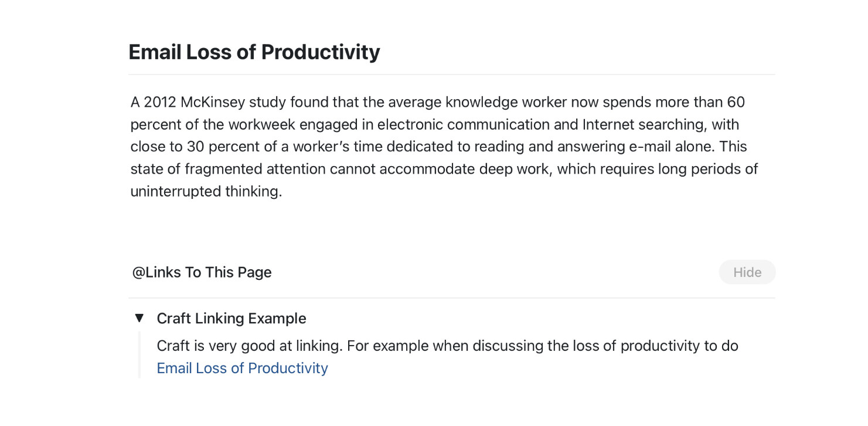Collapse the Craft Linking Example disclosure triangle
This screenshot has width=868, height=426.
pyautogui.click(x=139, y=318)
